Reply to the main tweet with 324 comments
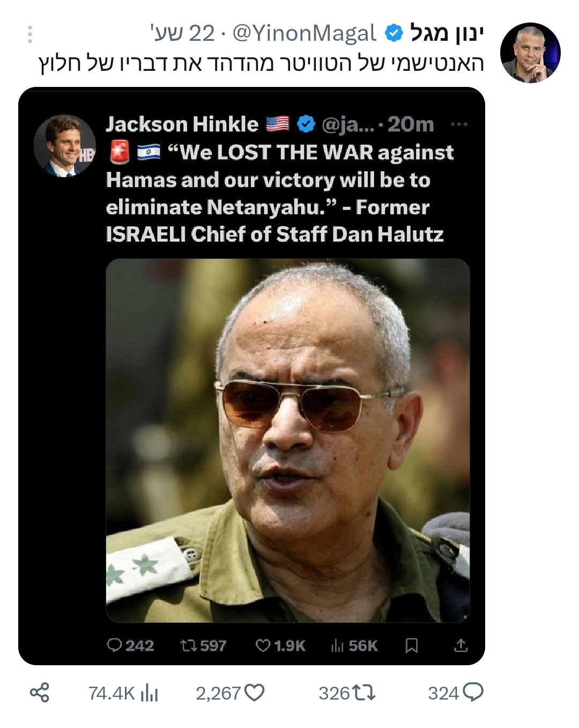Screen dimensions: 579x728 coord(473,693)
